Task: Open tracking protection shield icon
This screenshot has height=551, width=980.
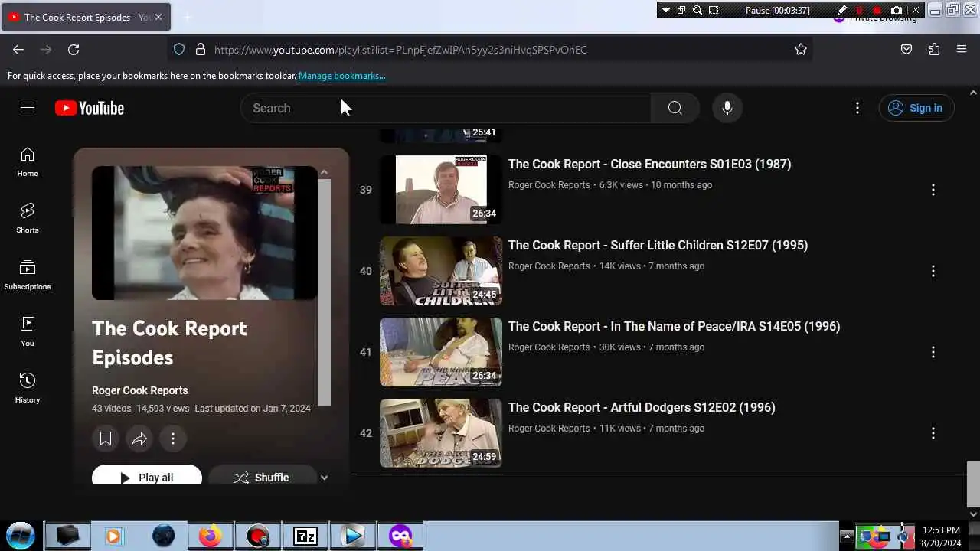Action: (179, 50)
